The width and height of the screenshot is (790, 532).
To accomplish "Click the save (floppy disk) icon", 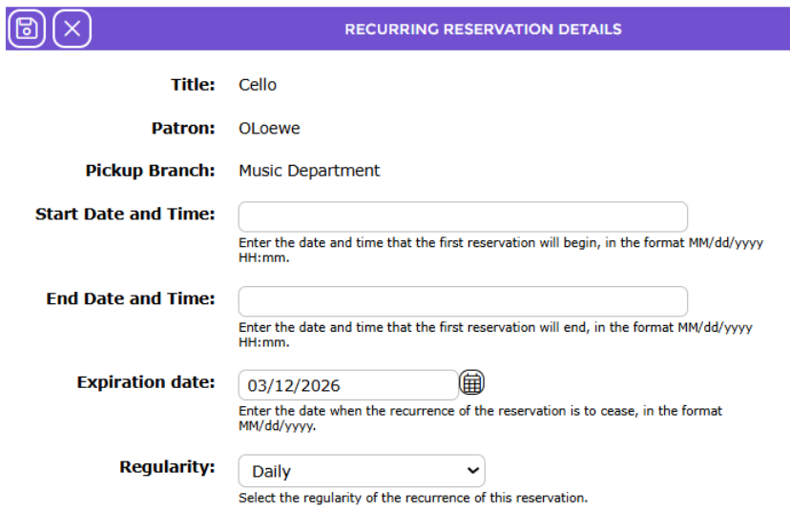I will point(27,29).
